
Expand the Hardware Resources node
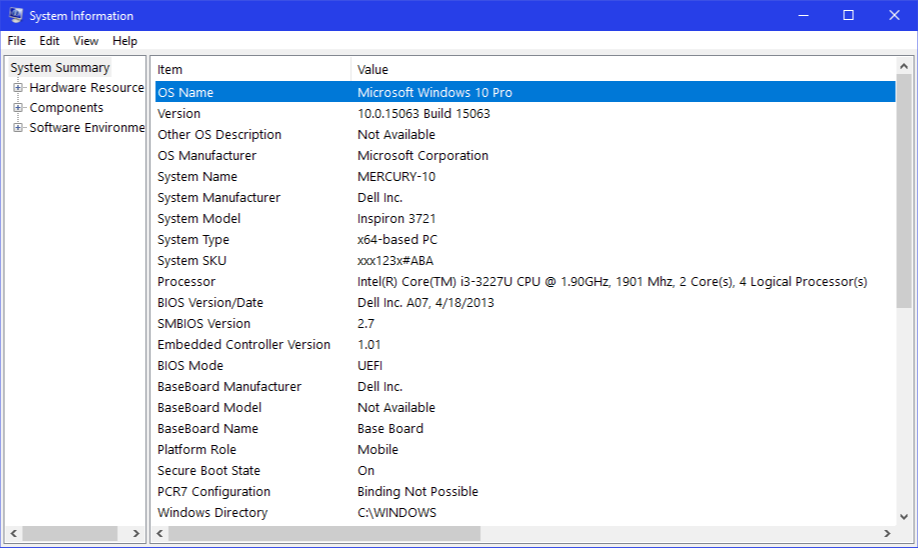click(x=18, y=88)
